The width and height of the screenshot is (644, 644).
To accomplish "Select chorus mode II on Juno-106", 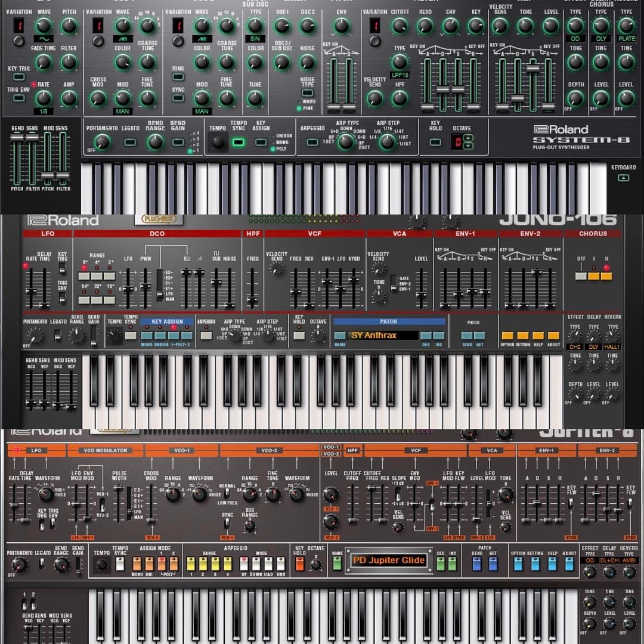I will pos(606,276).
